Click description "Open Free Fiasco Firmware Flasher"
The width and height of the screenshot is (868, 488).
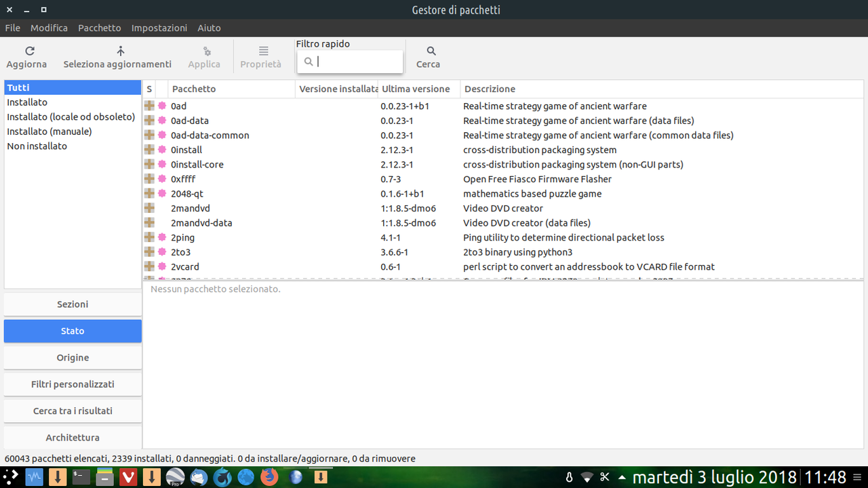537,179
